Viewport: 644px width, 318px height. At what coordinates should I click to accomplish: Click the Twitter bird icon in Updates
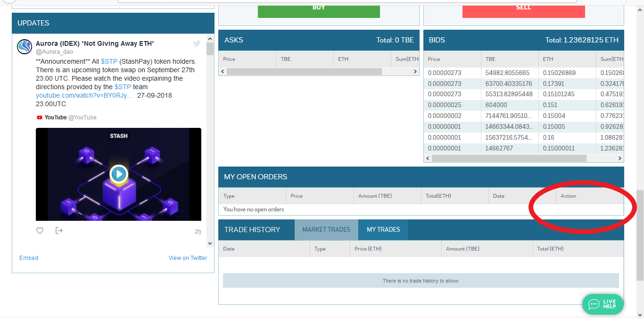coord(197,43)
